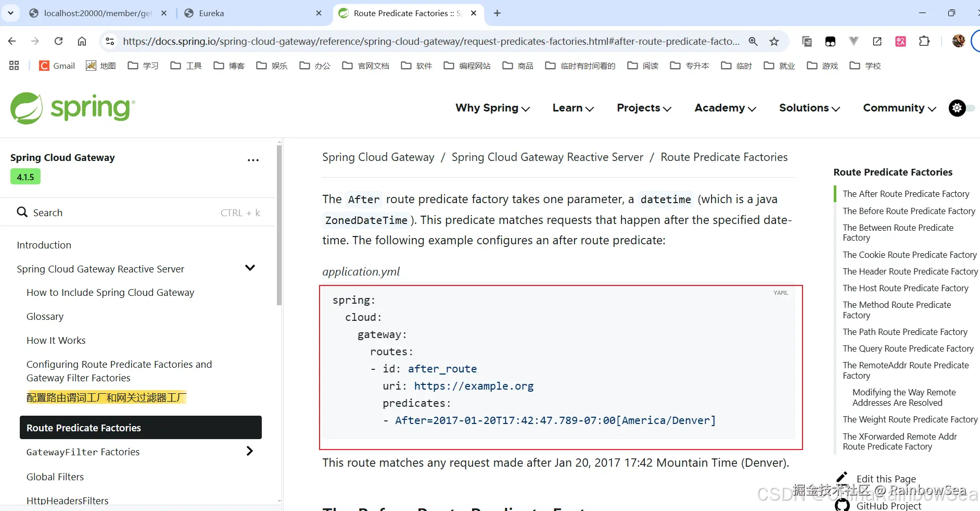
Task: Open How It Works page
Action: click(56, 340)
